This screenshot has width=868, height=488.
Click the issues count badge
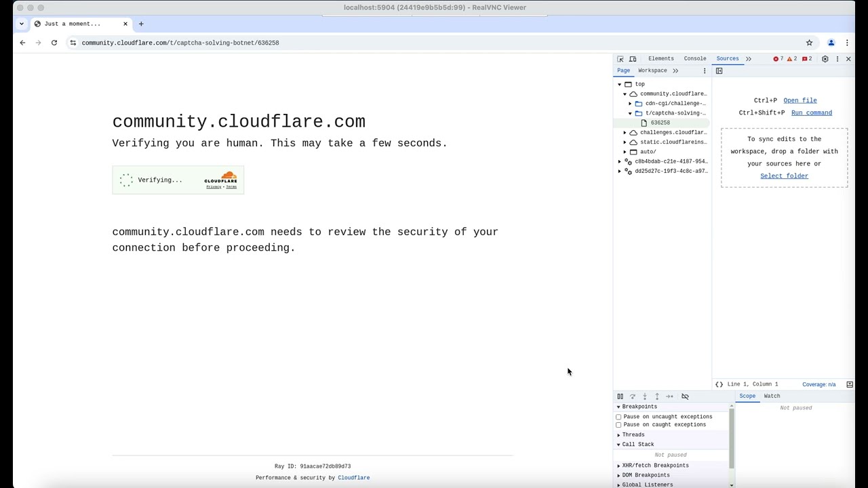pyautogui.click(x=807, y=59)
